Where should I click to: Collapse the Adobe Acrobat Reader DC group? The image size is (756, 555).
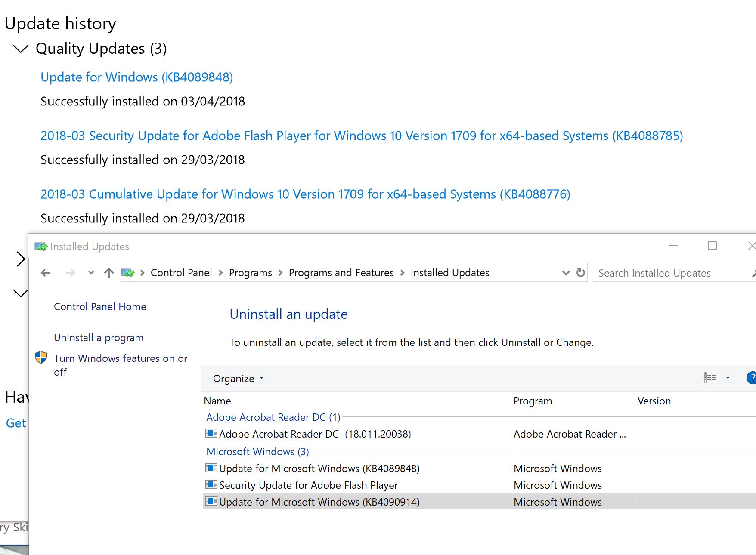point(273,417)
